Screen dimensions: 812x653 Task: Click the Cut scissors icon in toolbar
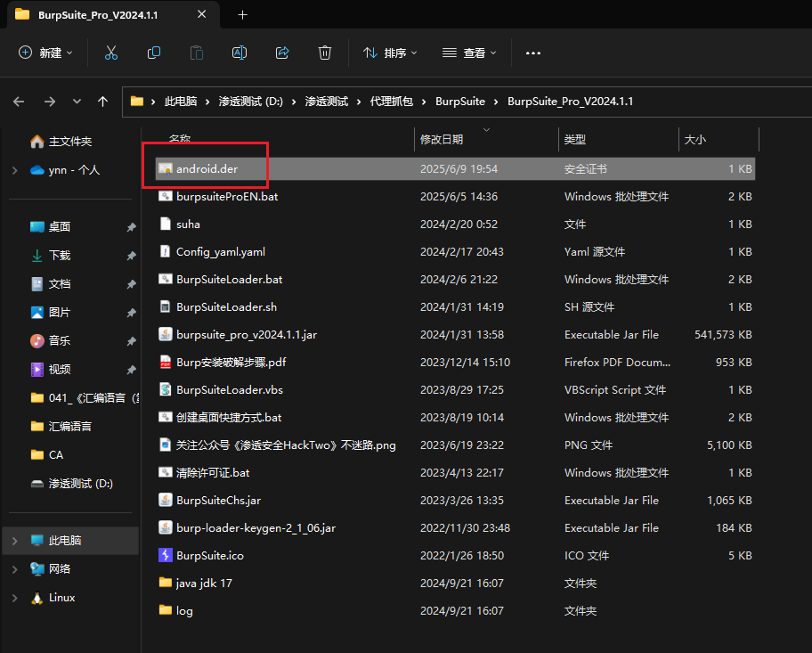111,53
